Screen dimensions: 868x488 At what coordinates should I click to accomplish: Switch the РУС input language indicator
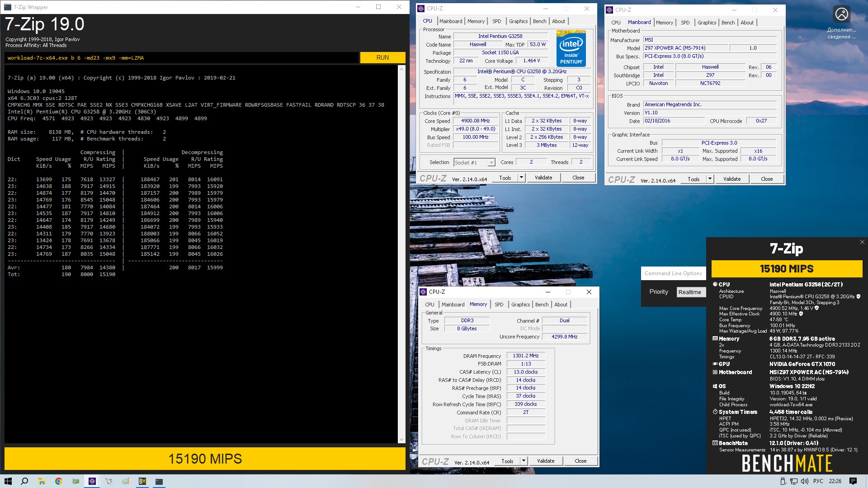click(x=818, y=481)
